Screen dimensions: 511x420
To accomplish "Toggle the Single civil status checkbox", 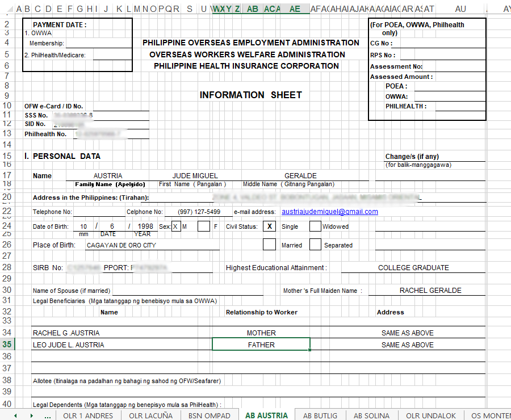I will [270, 226].
